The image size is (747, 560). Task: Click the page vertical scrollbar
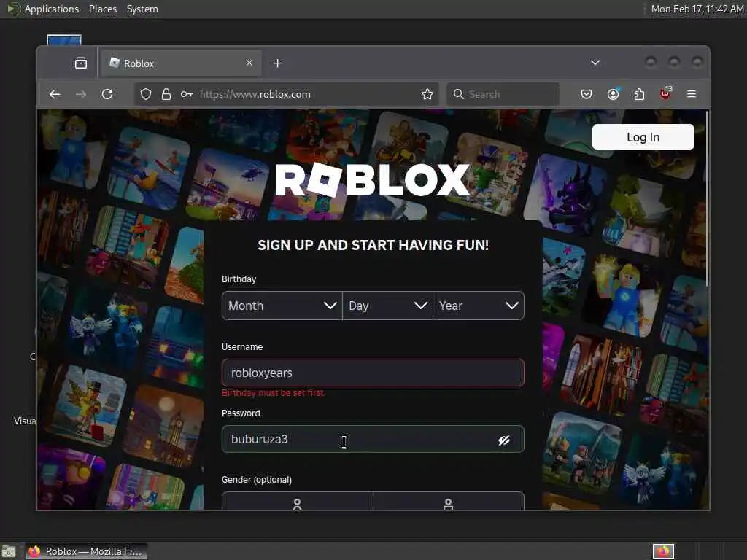click(708, 200)
